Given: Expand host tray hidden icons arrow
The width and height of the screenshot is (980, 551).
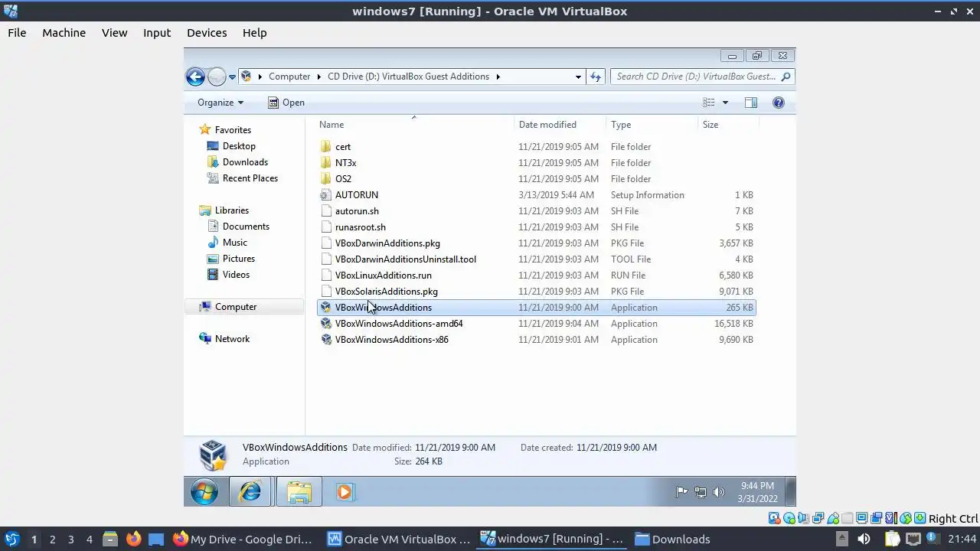Looking at the screenshot, I should 842,539.
